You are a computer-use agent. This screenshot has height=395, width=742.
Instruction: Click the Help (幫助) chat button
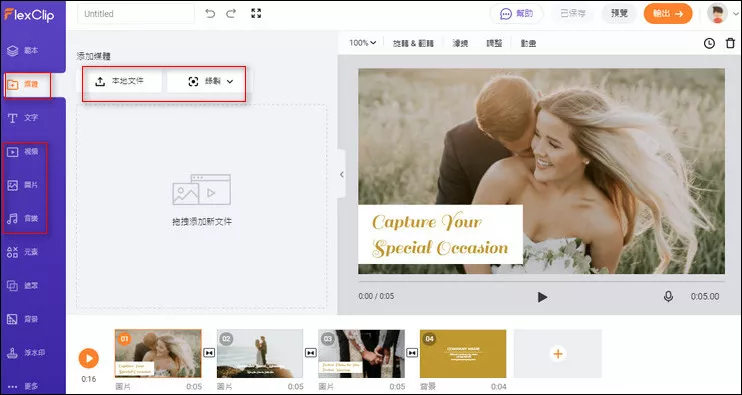tap(516, 14)
